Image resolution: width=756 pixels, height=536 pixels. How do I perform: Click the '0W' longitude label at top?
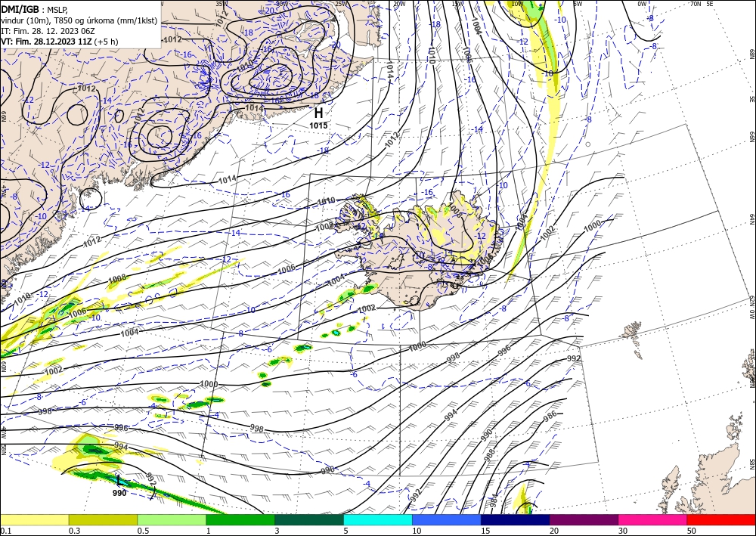click(642, 4)
